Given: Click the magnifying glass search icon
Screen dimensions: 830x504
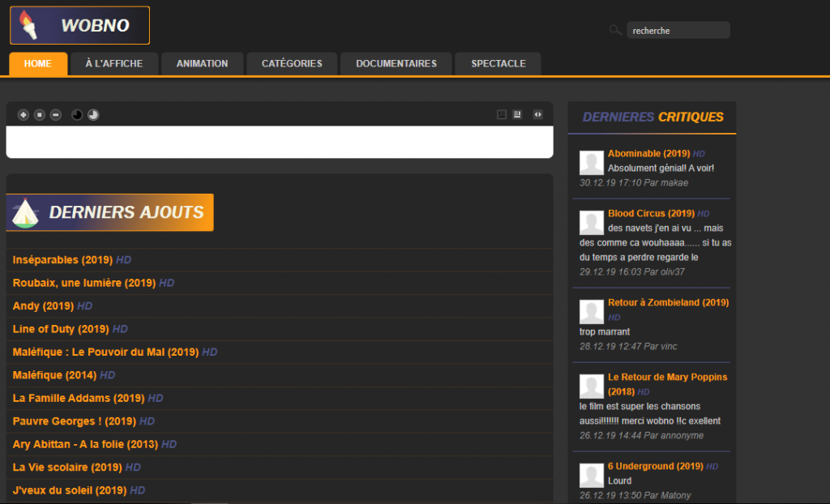Looking at the screenshot, I should pyautogui.click(x=615, y=31).
